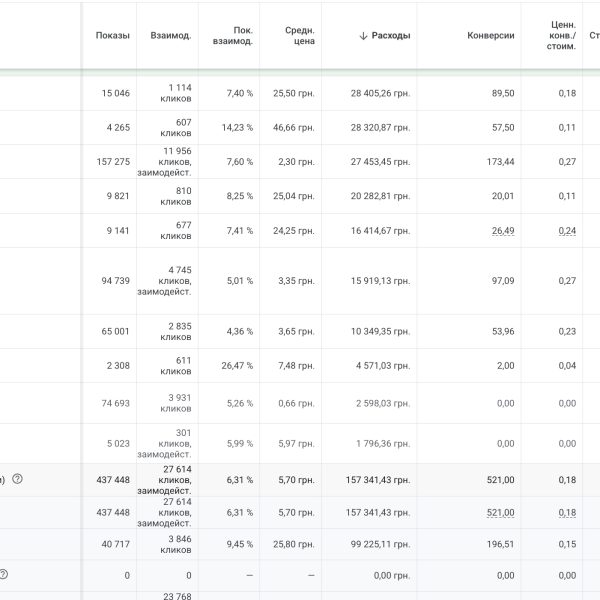
Task: Click the underlined 0,18 total value
Action: [567, 512]
